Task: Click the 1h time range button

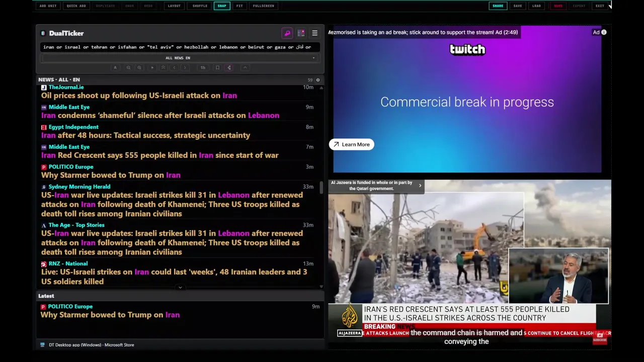Action: point(203,67)
